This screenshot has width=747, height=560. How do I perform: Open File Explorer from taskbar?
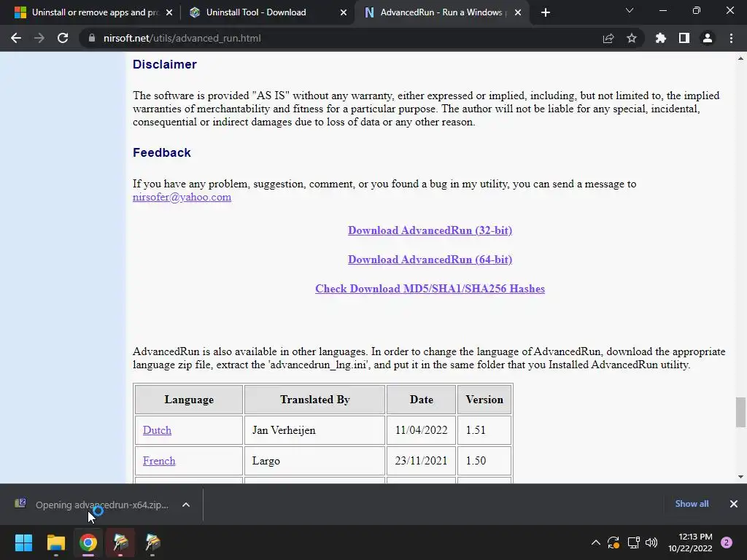click(x=55, y=542)
